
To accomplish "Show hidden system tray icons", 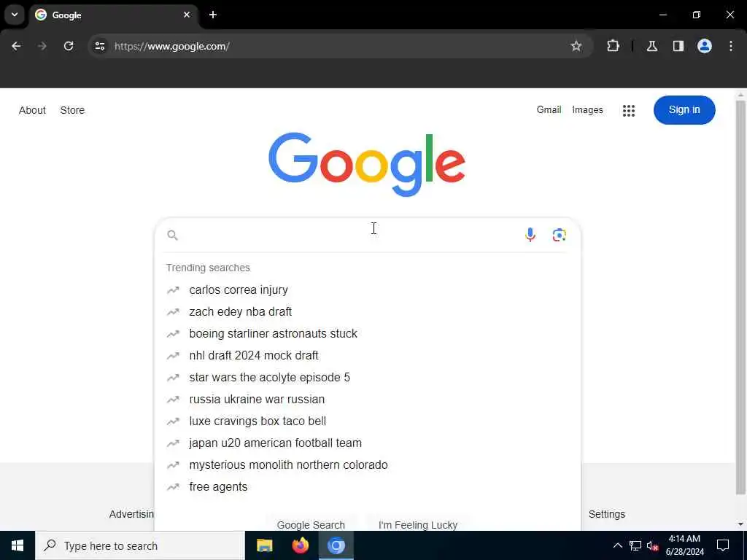I will (617, 545).
